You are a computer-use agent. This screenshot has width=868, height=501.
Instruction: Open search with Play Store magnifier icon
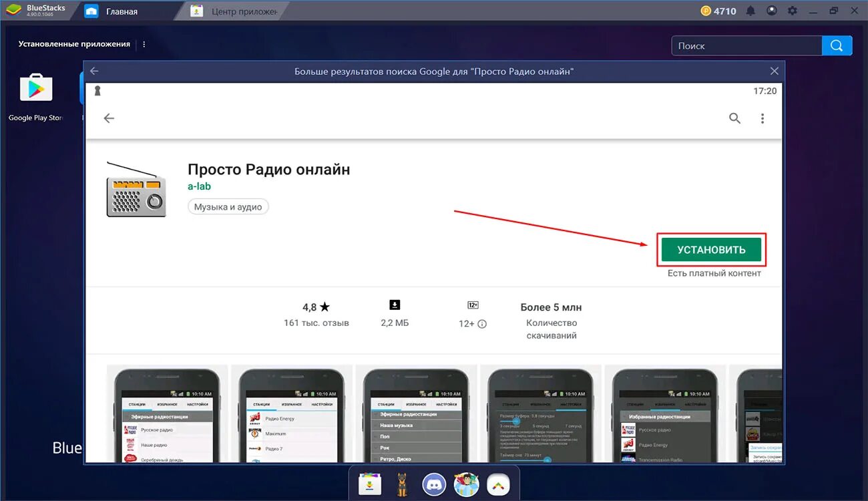tap(734, 118)
